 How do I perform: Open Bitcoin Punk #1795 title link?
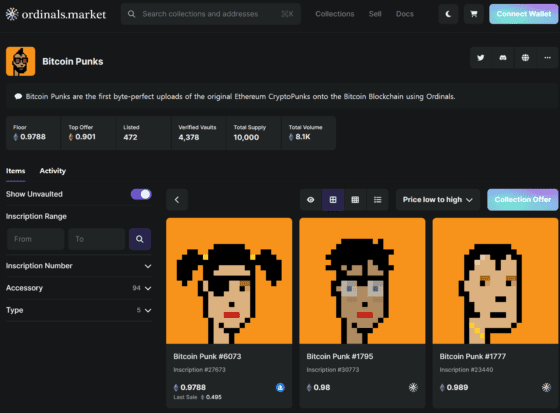[x=340, y=356]
